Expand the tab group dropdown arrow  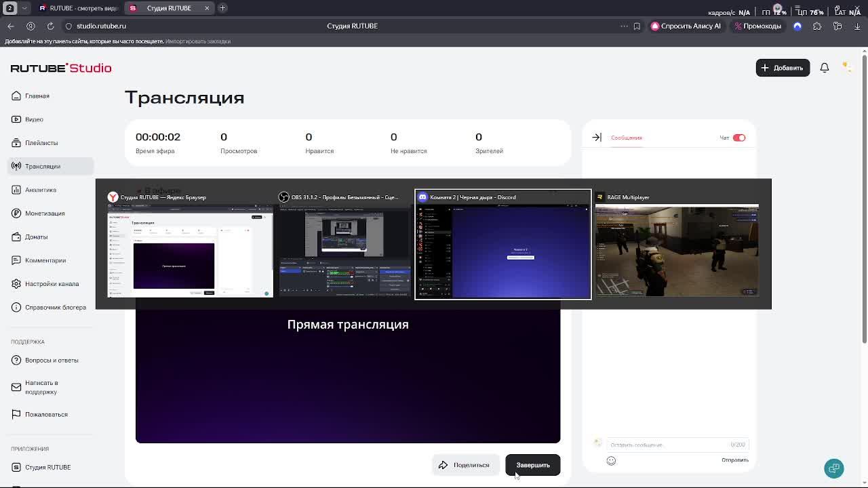pyautogui.click(x=24, y=8)
